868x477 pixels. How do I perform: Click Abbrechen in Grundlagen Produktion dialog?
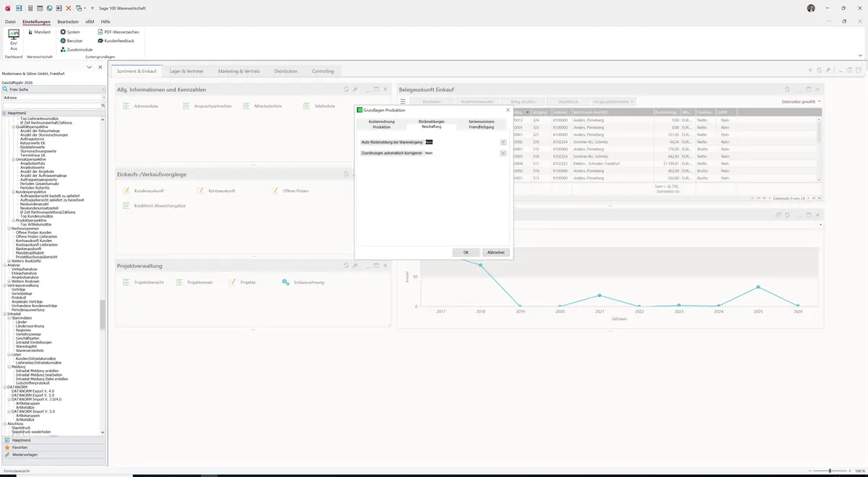coord(495,252)
